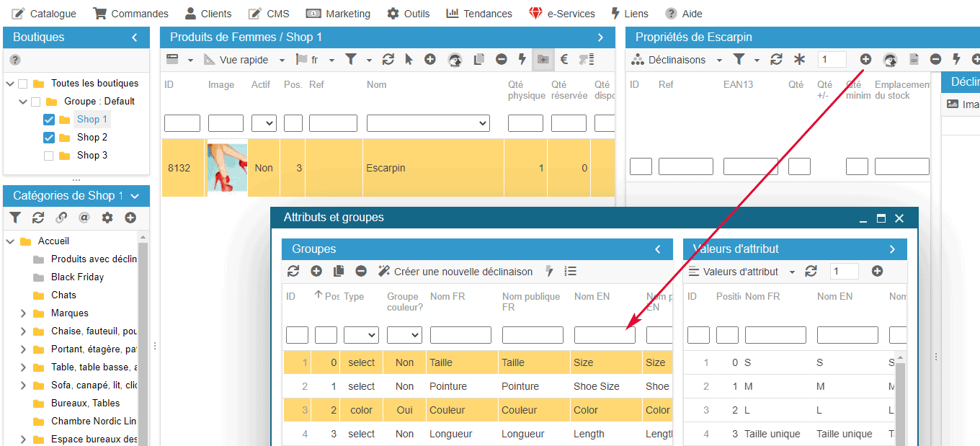Uncheck the Shop 1 checkbox

[x=49, y=120]
